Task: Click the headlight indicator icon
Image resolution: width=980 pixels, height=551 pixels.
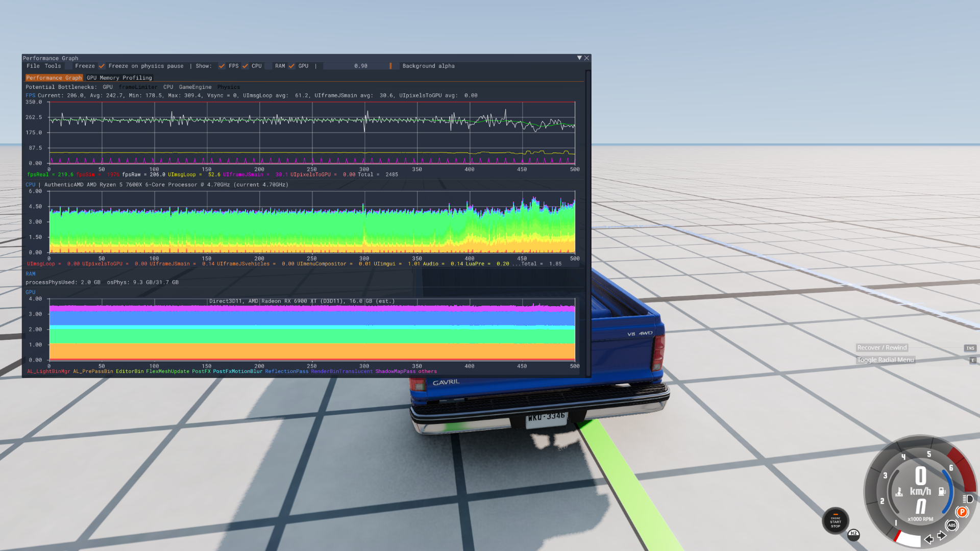Action: [968, 498]
